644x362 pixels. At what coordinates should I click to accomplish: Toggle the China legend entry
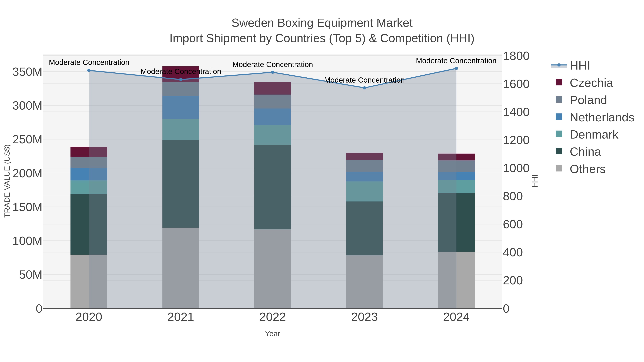click(578, 152)
